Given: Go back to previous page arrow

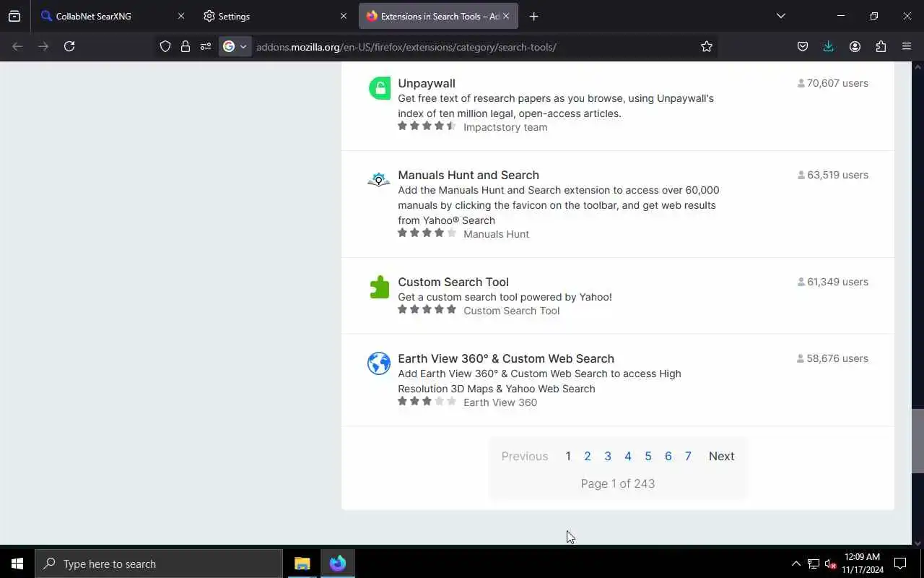Looking at the screenshot, I should [17, 46].
